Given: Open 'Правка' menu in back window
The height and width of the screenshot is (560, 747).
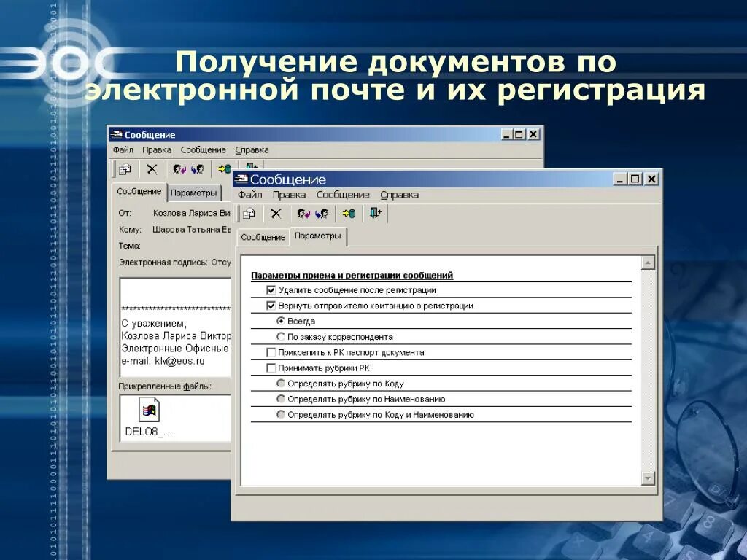Looking at the screenshot, I should click(157, 150).
